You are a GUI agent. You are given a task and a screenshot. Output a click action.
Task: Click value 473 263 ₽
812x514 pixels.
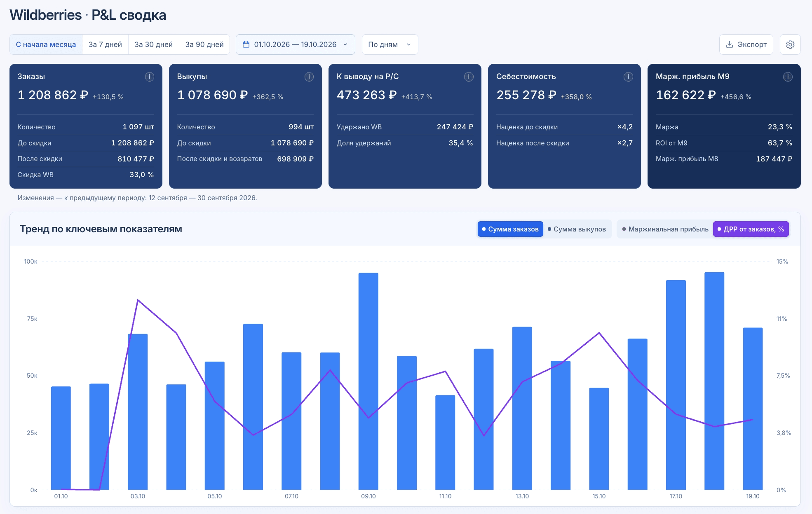pos(367,95)
